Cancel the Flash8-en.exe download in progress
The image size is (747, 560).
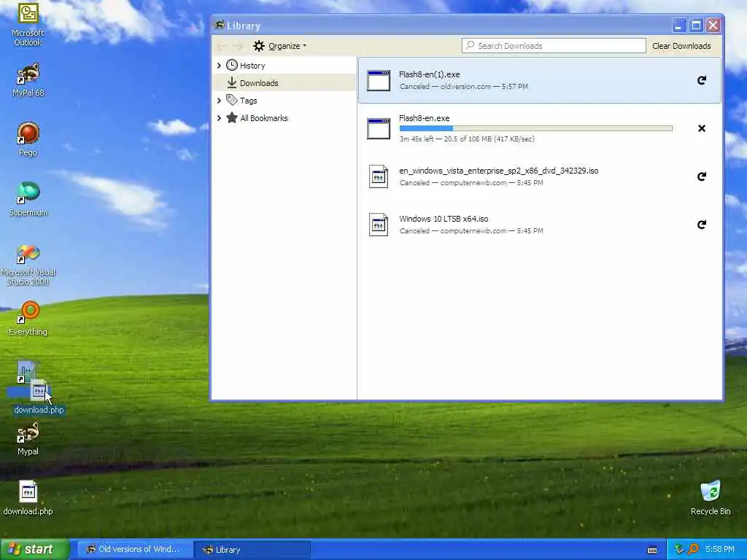pos(701,128)
